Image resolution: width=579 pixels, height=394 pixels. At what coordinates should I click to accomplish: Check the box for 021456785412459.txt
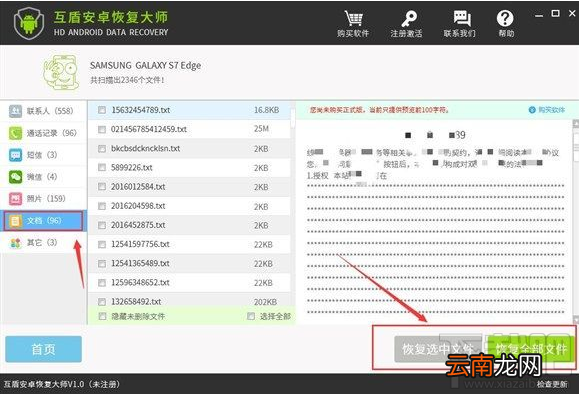pyautogui.click(x=102, y=129)
